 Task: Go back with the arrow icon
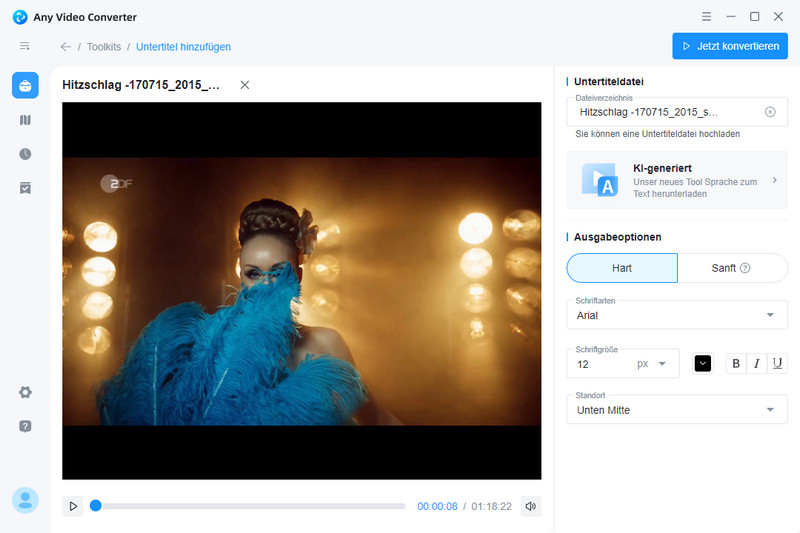66,47
